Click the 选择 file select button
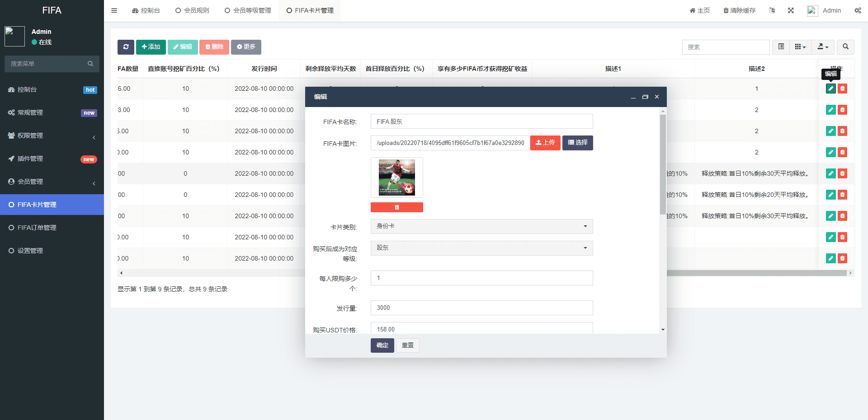Image resolution: width=868 pixels, height=420 pixels. click(577, 143)
